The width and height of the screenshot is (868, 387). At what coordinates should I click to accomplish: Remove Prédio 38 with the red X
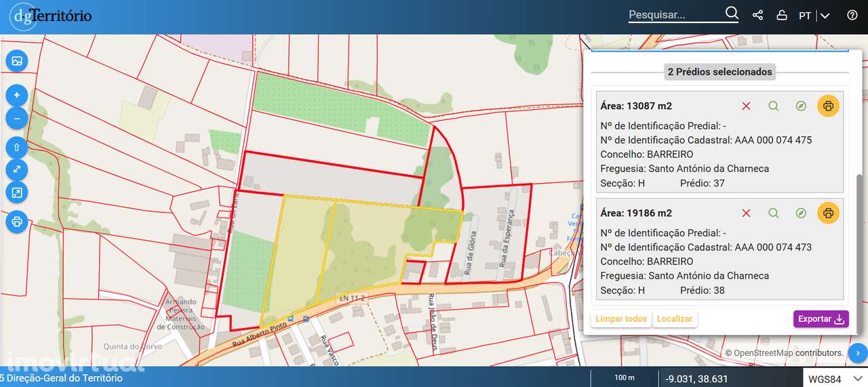click(746, 213)
